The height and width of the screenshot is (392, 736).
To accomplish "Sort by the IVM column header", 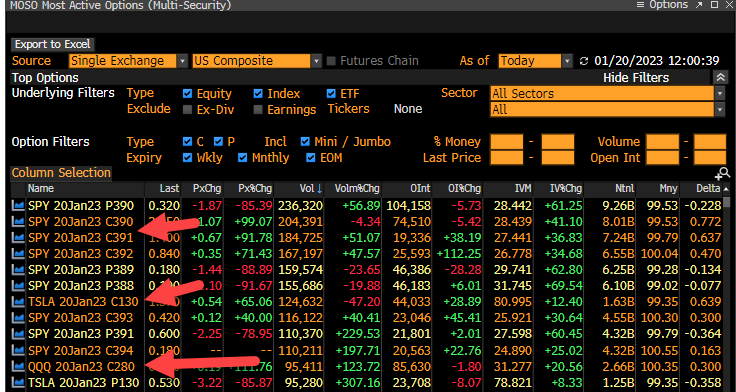I will 508,189.
